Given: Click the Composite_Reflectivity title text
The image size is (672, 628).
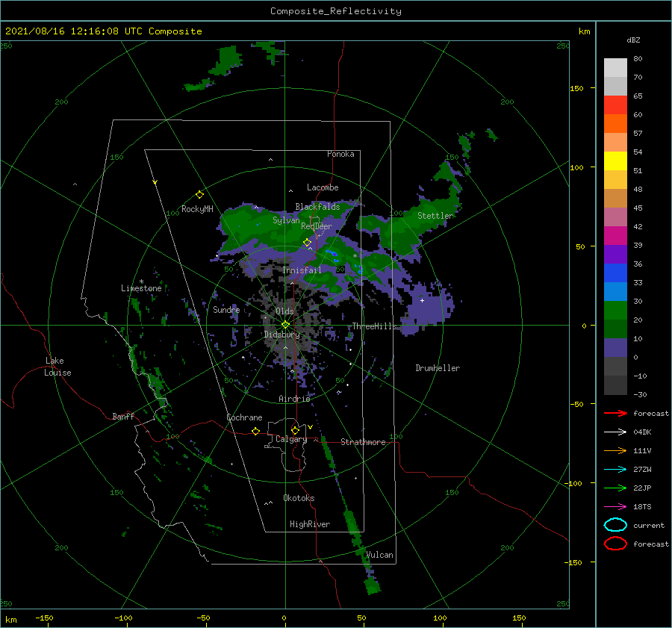Looking at the screenshot, I should [336, 11].
